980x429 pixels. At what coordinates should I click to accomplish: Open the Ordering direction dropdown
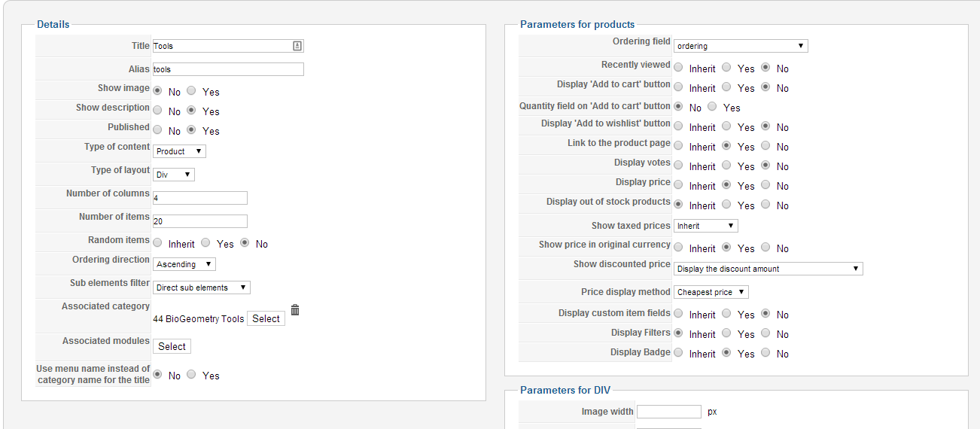[x=184, y=264]
